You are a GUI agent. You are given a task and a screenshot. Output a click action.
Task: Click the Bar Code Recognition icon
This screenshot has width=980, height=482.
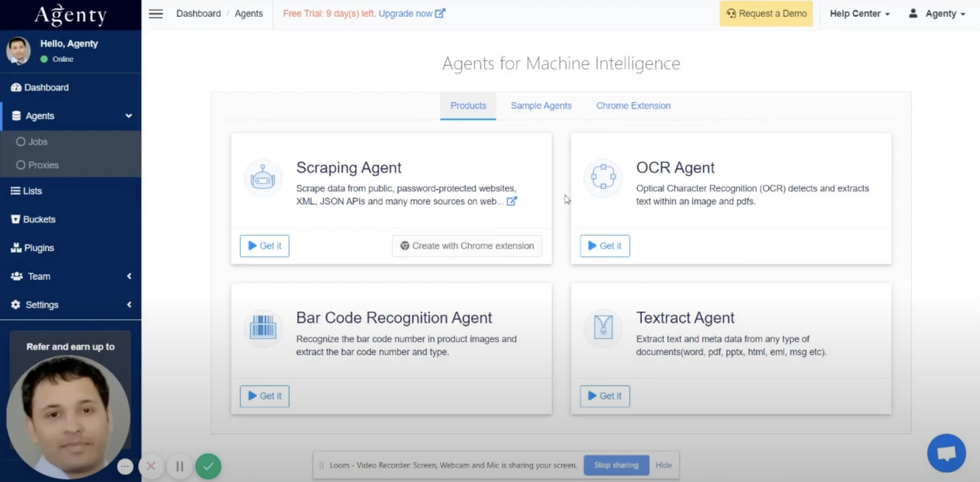click(x=263, y=327)
